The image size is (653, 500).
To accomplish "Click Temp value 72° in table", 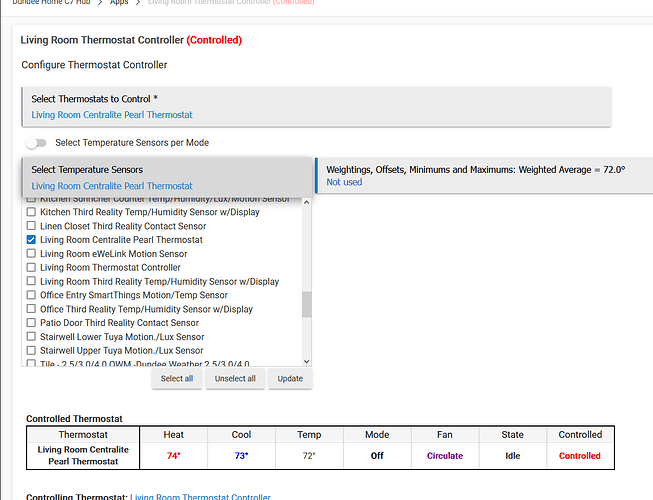I will [309, 456].
